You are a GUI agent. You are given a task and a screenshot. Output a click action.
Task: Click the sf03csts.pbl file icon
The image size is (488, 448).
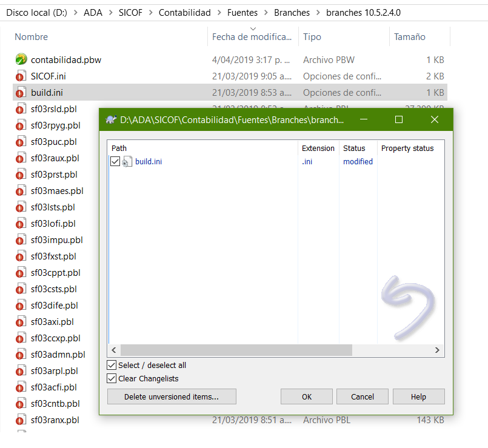coord(21,289)
